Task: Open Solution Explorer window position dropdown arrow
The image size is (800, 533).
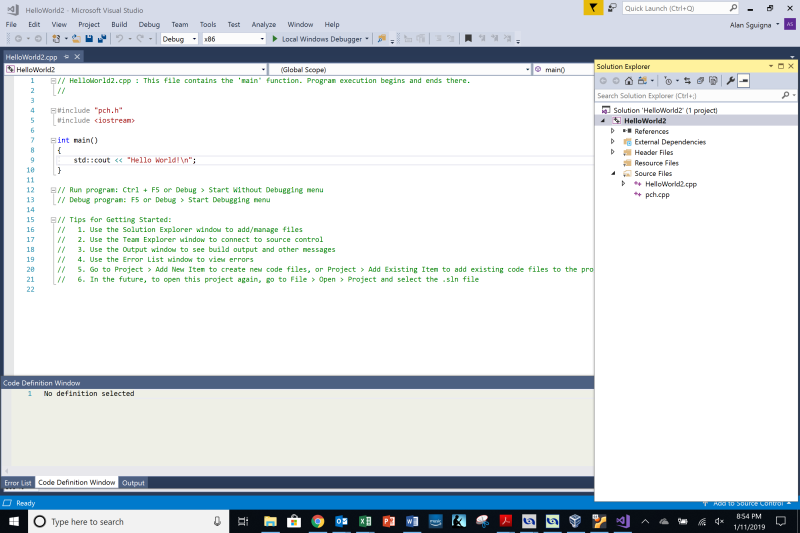Action: pyautogui.click(x=770, y=66)
